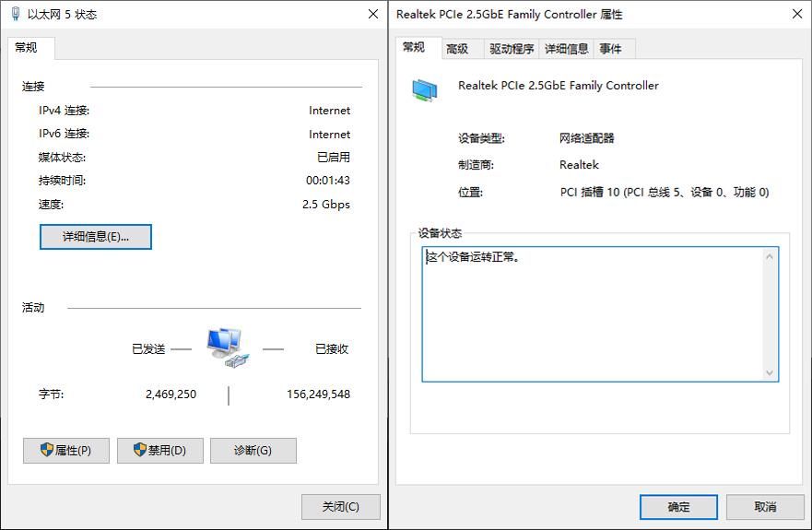Click inside the 设备状态 text box
This screenshot has width=812, height=530.
592,313
